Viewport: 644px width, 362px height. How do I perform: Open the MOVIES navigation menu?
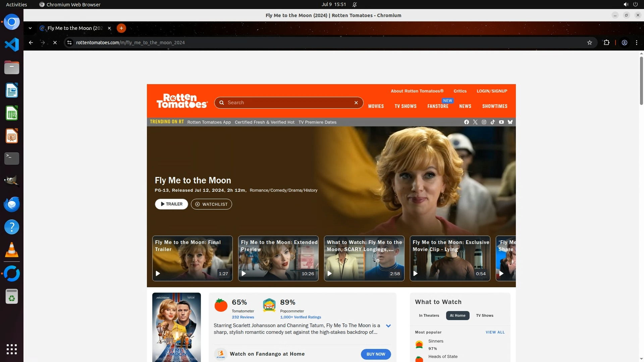pos(376,106)
